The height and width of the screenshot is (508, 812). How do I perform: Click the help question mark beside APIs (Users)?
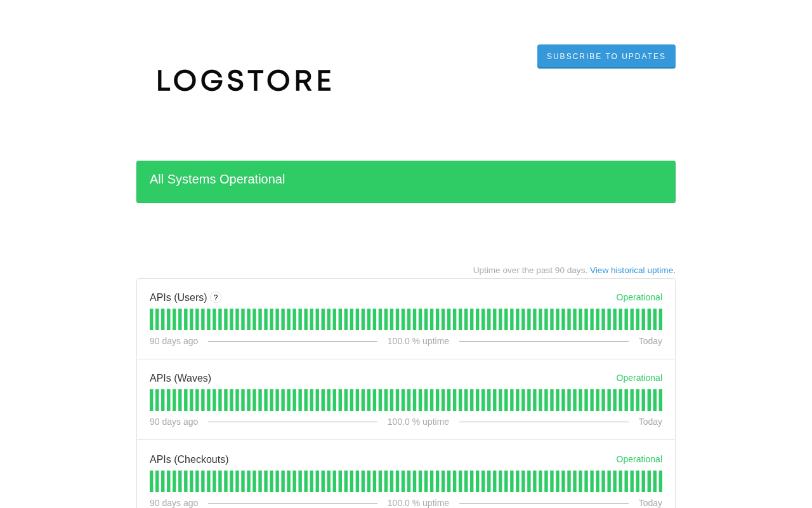click(x=216, y=297)
